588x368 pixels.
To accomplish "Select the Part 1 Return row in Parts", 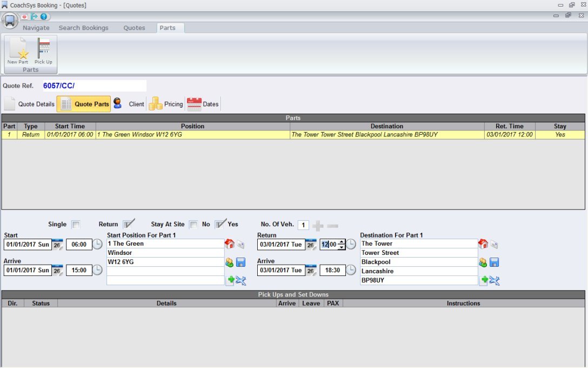I will tap(293, 135).
